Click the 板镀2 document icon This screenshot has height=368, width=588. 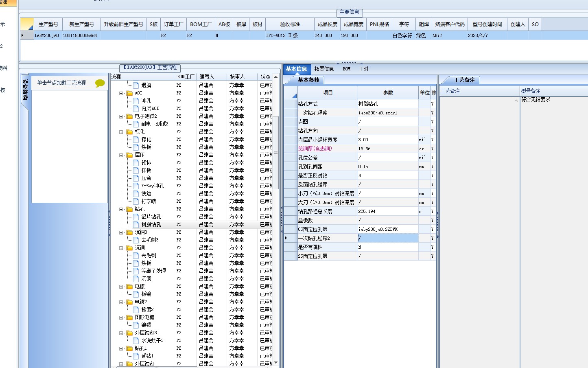[x=136, y=309]
